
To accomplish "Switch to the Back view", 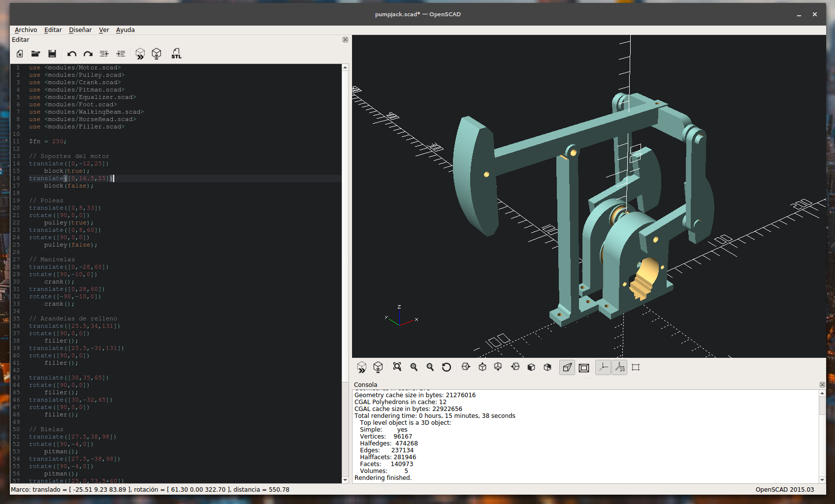I will tap(547, 367).
